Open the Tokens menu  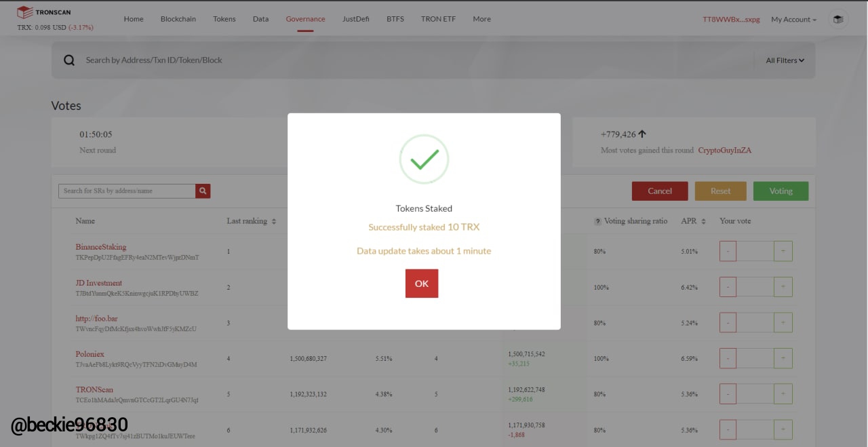[x=224, y=19]
